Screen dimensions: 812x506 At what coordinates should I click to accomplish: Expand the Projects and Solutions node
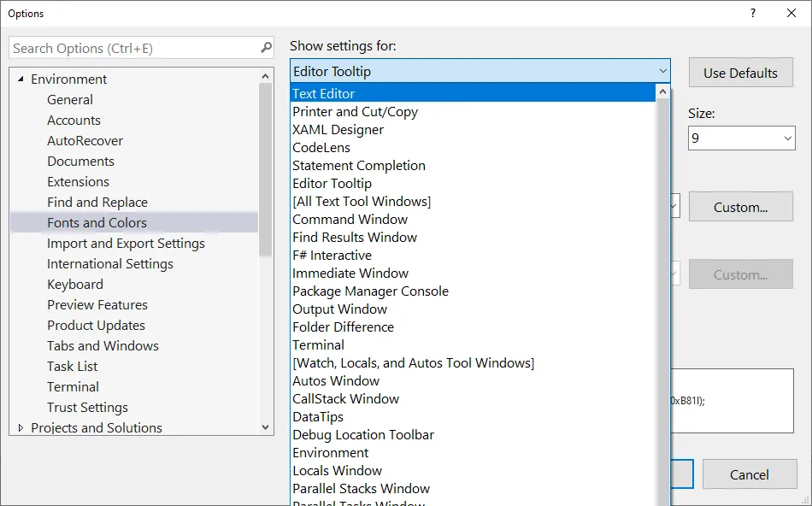21,428
